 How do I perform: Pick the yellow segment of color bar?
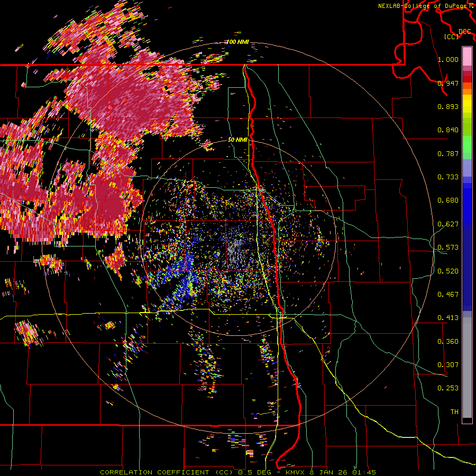(x=467, y=104)
